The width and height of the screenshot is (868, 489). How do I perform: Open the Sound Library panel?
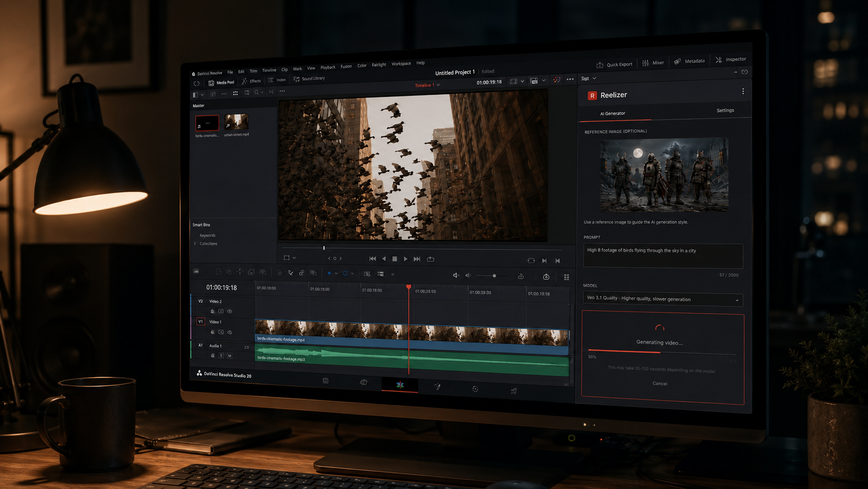click(309, 78)
